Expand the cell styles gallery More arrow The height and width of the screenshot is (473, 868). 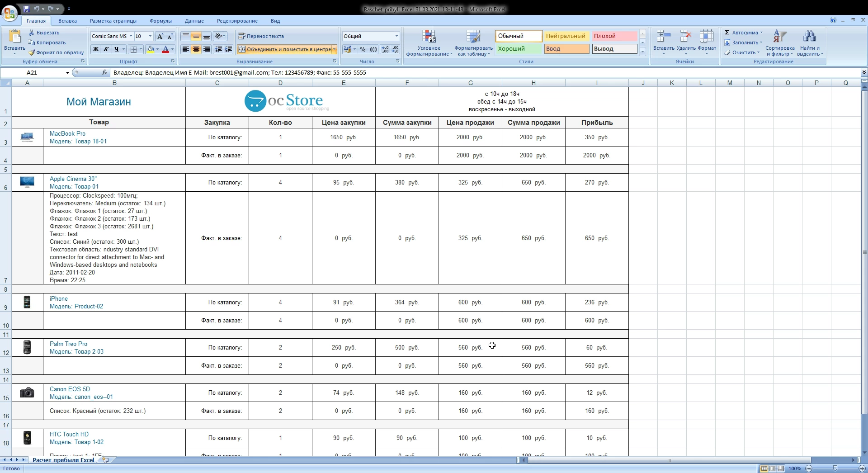coord(642,52)
